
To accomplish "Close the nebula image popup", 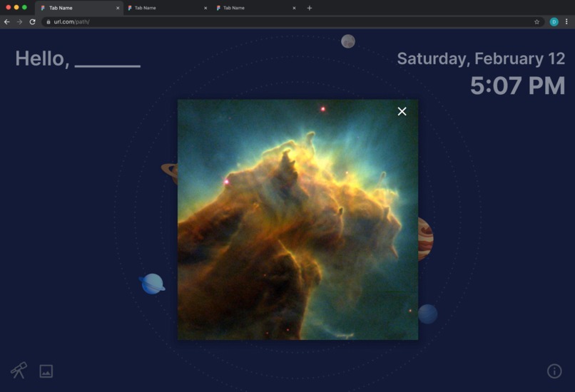I will pyautogui.click(x=402, y=111).
